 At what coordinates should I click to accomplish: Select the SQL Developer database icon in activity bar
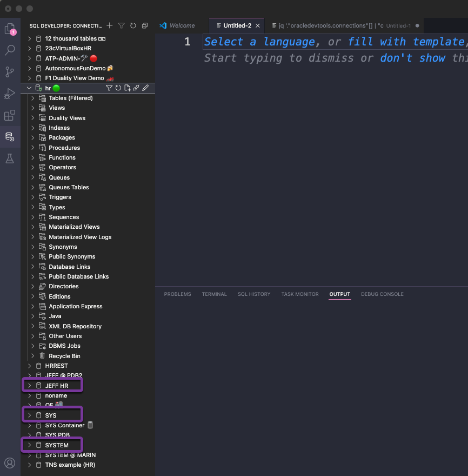tap(10, 137)
